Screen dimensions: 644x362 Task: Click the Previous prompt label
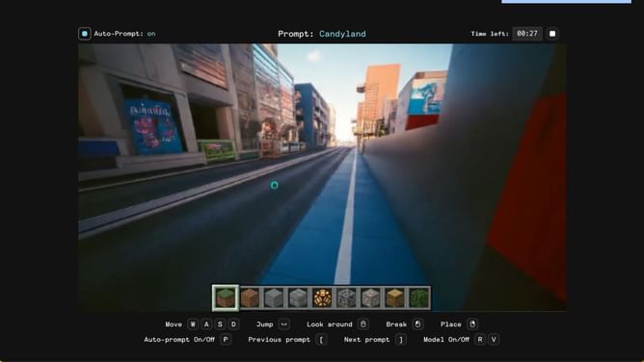point(280,340)
